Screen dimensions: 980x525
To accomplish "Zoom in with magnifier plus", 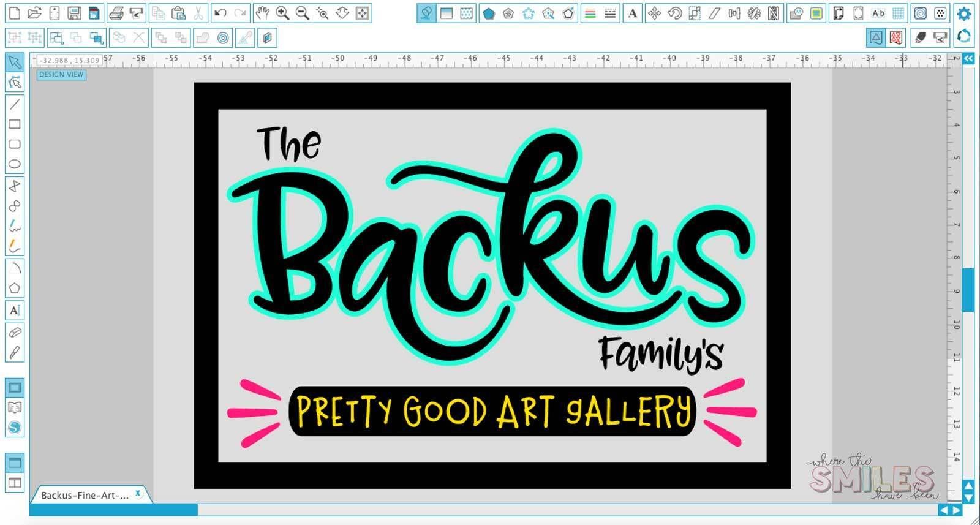I will 282,13.
